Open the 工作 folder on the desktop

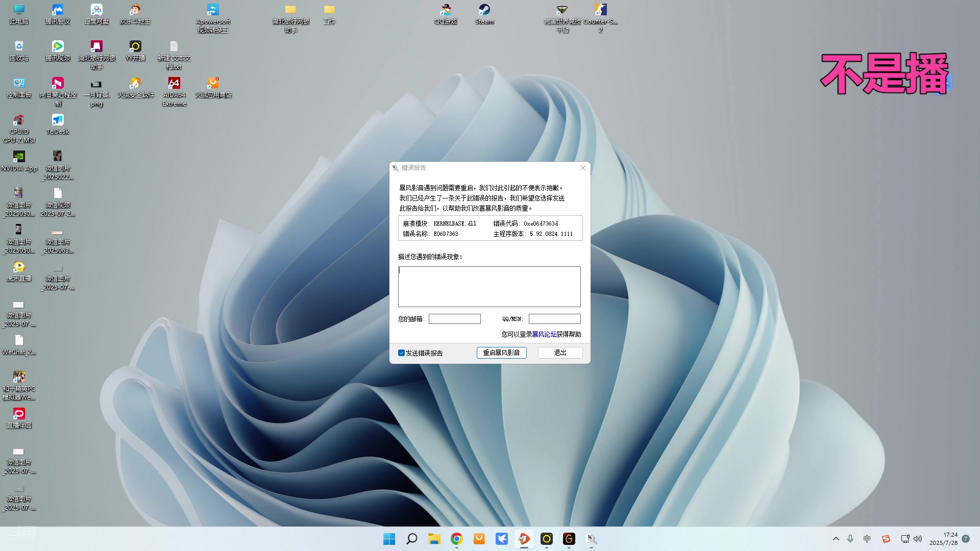coord(329,14)
